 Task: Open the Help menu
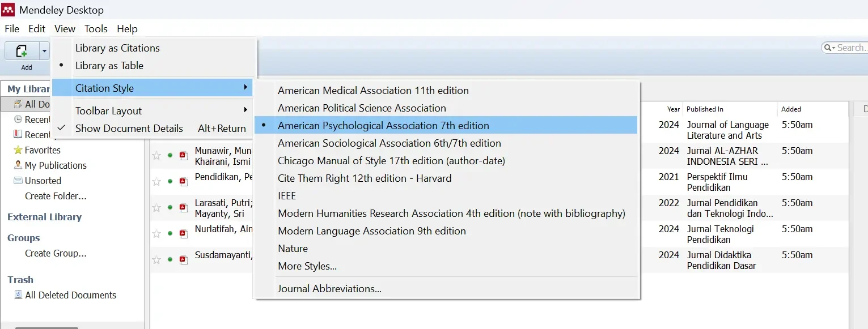click(127, 29)
